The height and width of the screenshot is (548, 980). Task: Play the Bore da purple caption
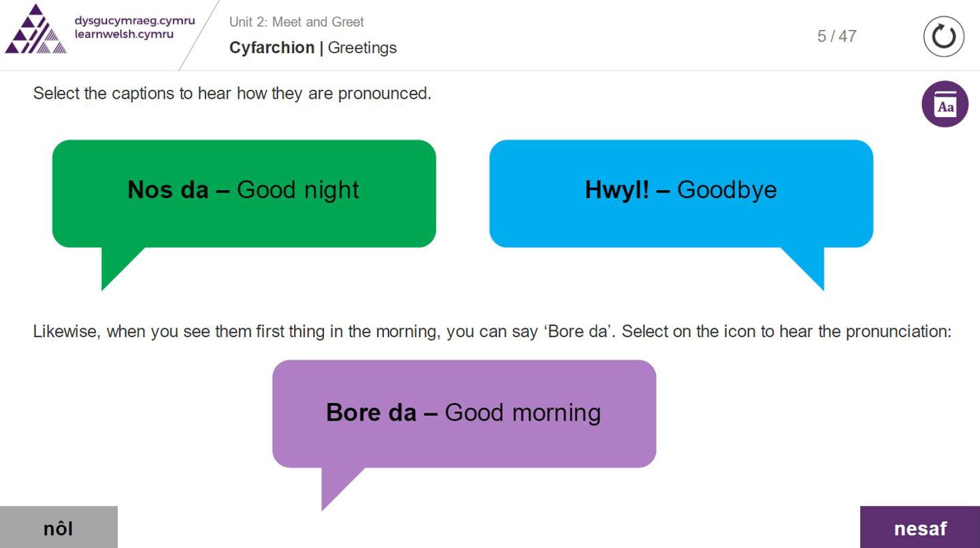click(x=463, y=413)
